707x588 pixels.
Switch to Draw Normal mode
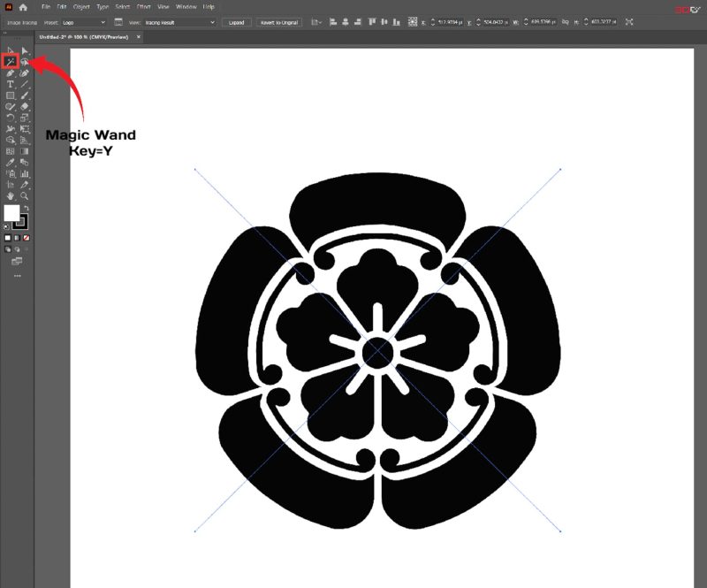[8, 249]
